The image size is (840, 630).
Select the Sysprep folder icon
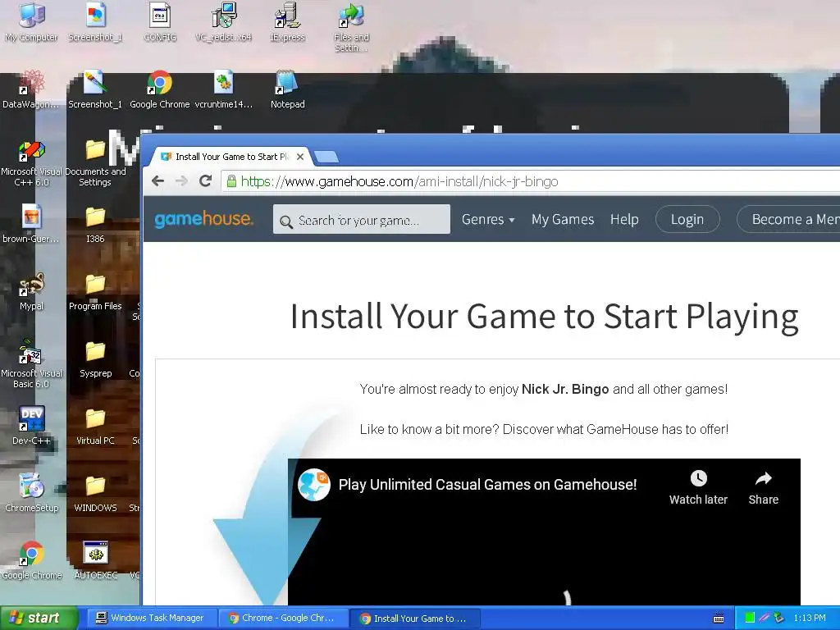pyautogui.click(x=95, y=359)
